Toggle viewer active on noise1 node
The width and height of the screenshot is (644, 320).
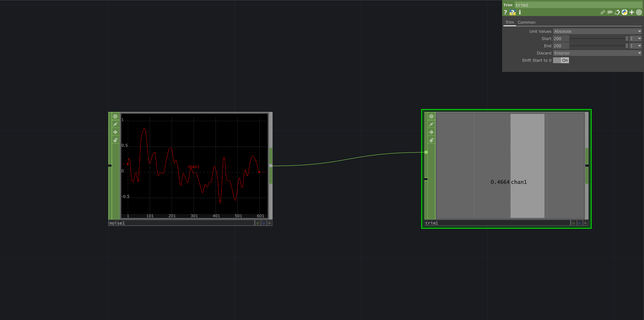[x=115, y=116]
